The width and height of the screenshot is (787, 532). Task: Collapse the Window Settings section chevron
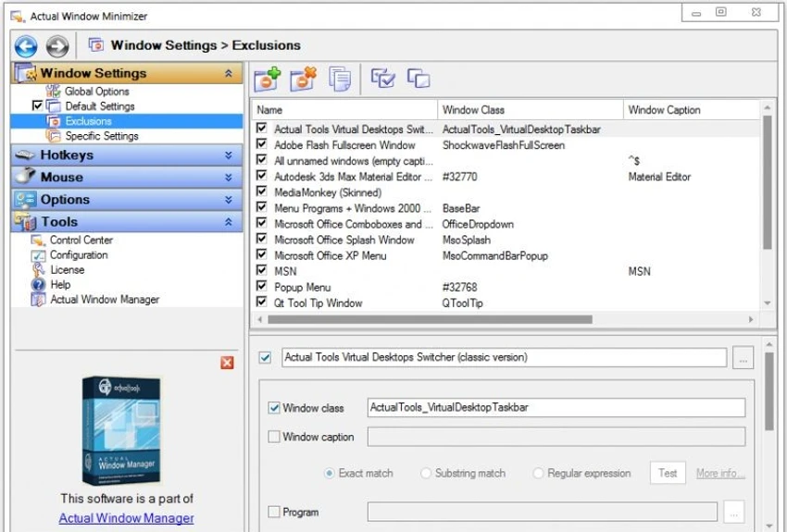[x=229, y=73]
